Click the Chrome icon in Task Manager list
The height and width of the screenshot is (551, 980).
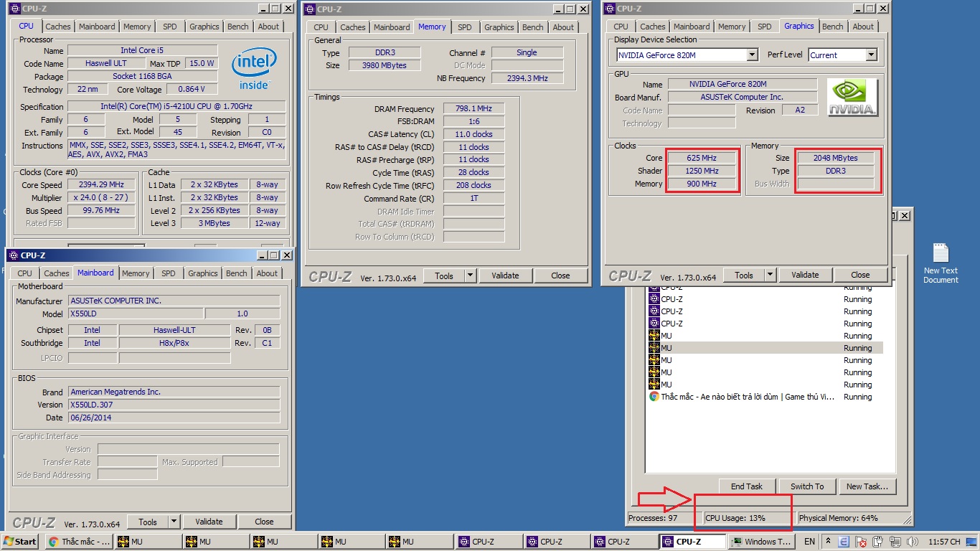654,396
